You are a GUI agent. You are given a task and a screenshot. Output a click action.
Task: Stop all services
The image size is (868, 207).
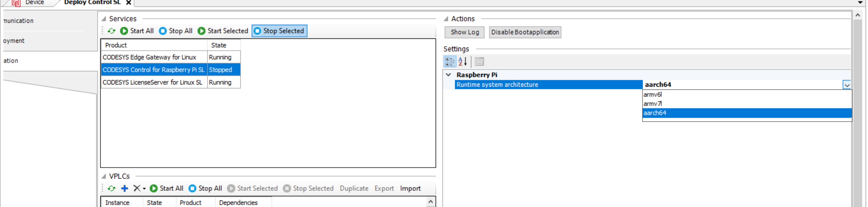pyautogui.click(x=176, y=31)
